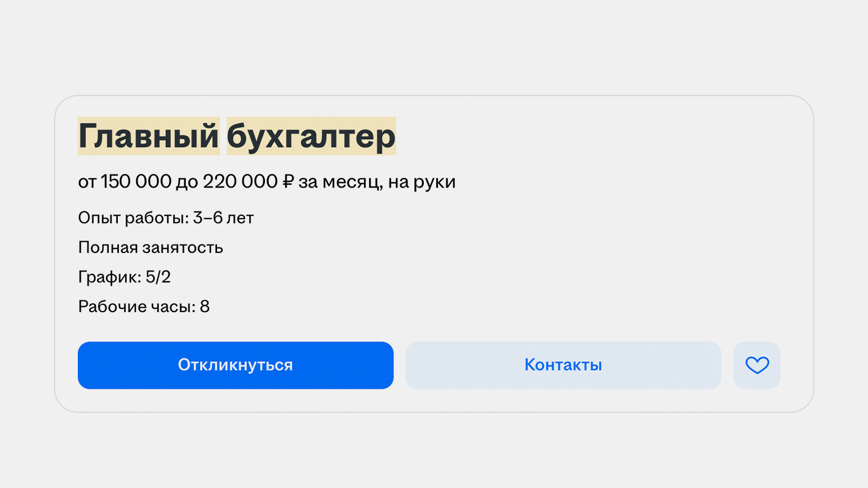Click the Полная занятость line

click(150, 247)
